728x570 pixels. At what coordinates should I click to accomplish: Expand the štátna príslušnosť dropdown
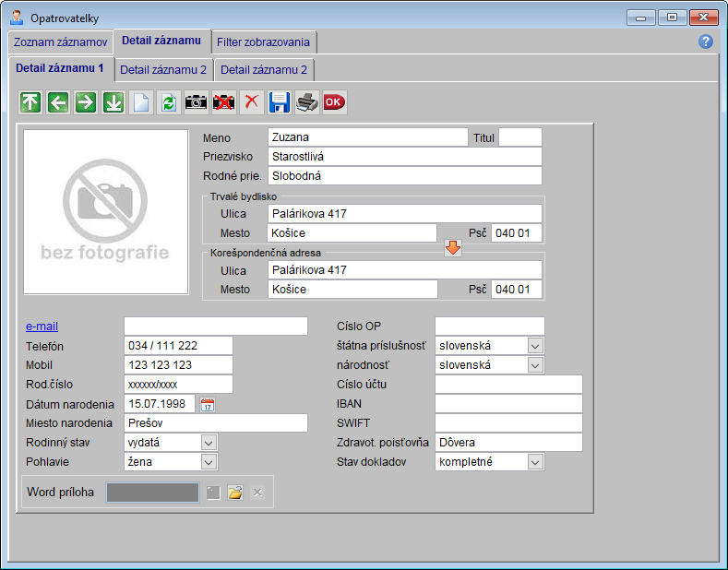[535, 346]
